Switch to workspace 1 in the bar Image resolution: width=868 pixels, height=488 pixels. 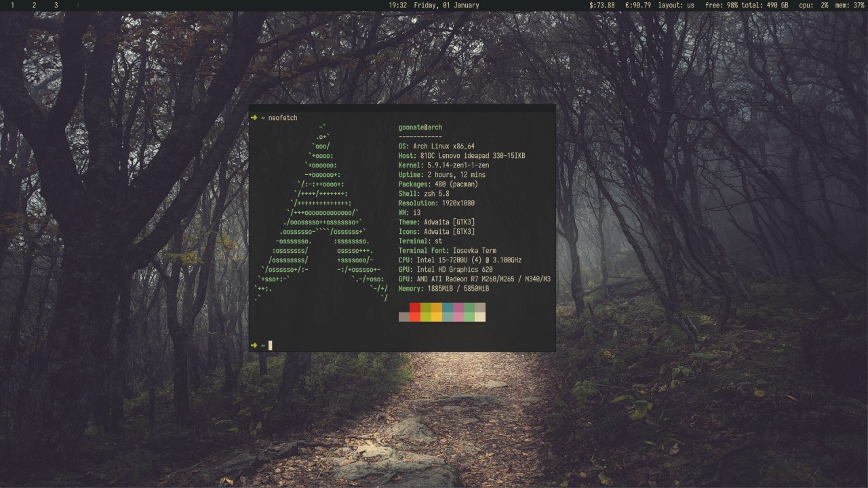pyautogui.click(x=12, y=5)
